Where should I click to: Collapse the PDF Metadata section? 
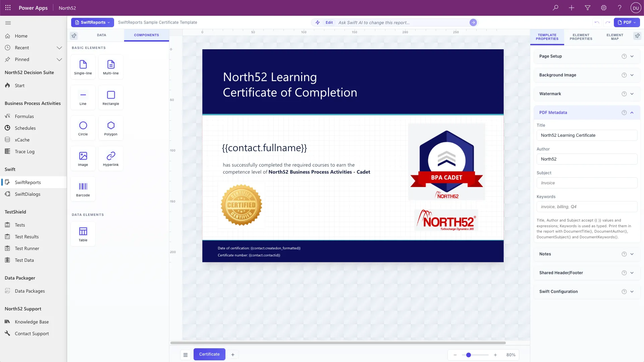pos(632,113)
